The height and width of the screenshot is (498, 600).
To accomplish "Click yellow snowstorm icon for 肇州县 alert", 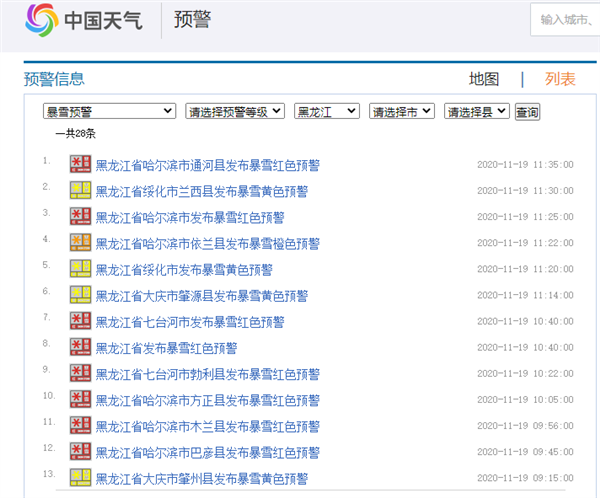I will (x=80, y=477).
